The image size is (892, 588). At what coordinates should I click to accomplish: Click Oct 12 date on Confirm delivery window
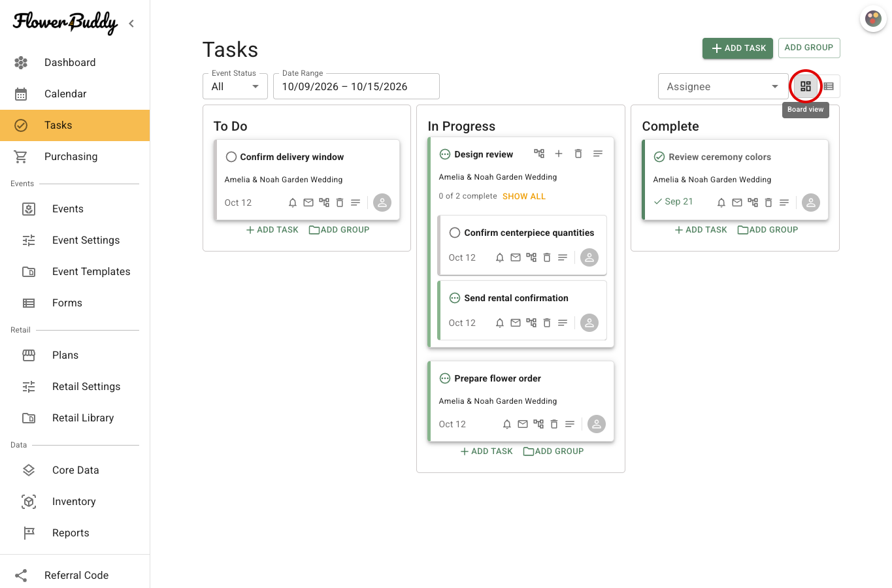tap(238, 203)
